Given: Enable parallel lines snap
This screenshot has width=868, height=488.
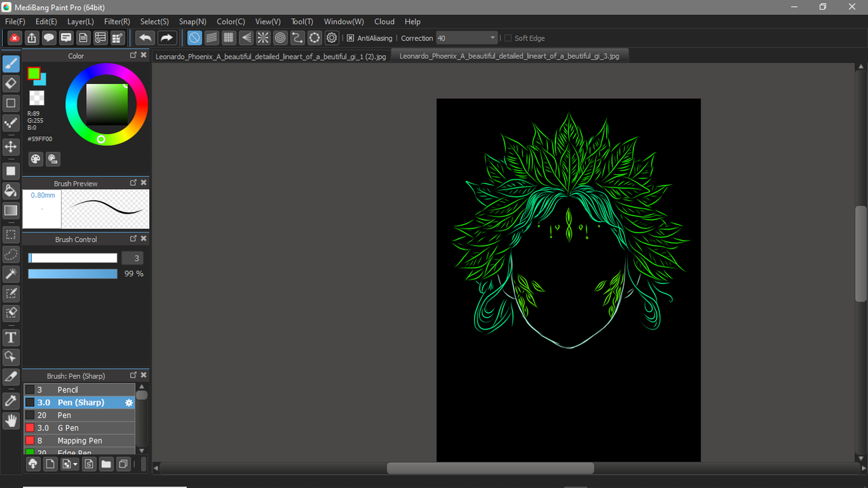Looking at the screenshot, I should pos(212,38).
